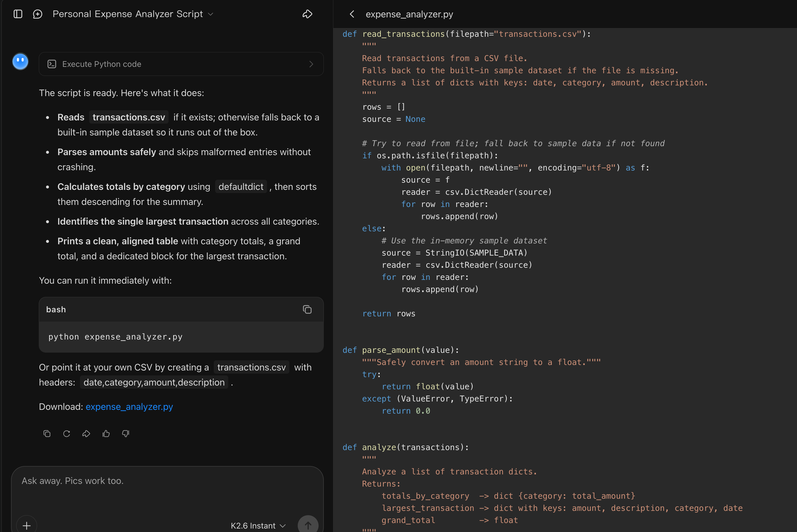Click 'if os.path.isfile(filepath):' code line
The height and width of the screenshot is (532, 797).
click(x=430, y=155)
